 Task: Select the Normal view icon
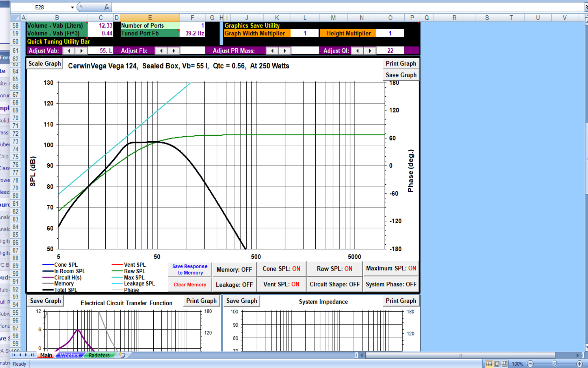click(489, 364)
